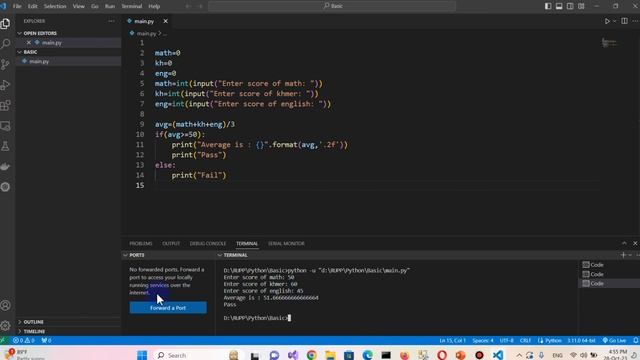Toggle the secondary side bar layout icon
Screen dimensions: 640x360
click(570, 6)
